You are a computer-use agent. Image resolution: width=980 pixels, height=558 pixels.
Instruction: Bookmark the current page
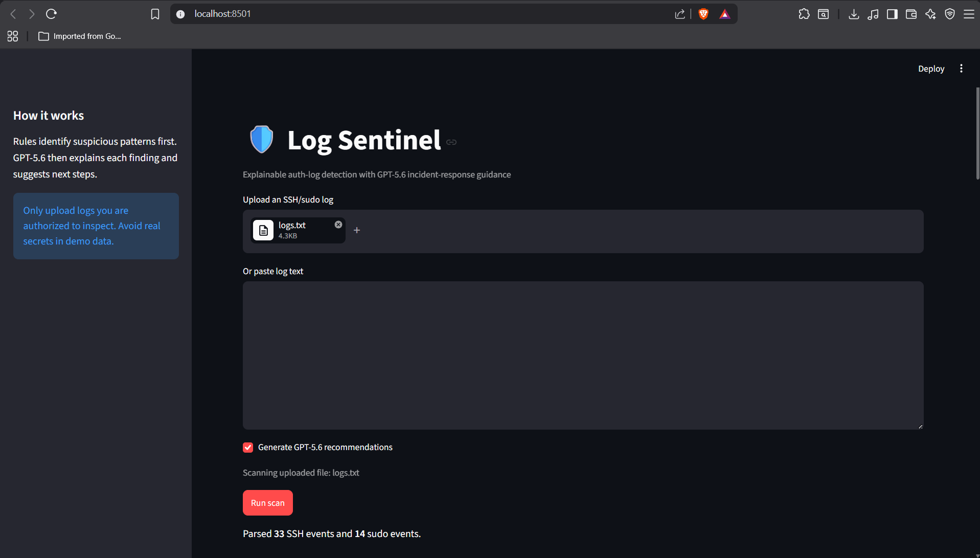[x=155, y=14]
